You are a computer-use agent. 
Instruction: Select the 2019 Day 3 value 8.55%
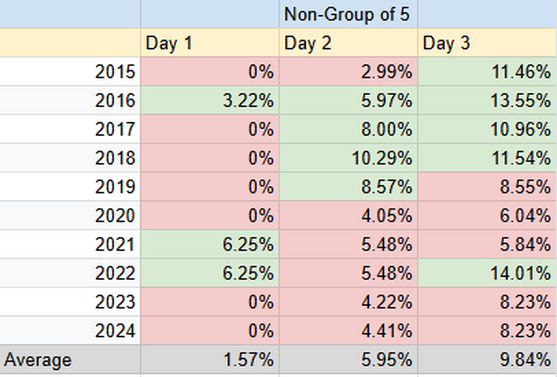tap(487, 187)
